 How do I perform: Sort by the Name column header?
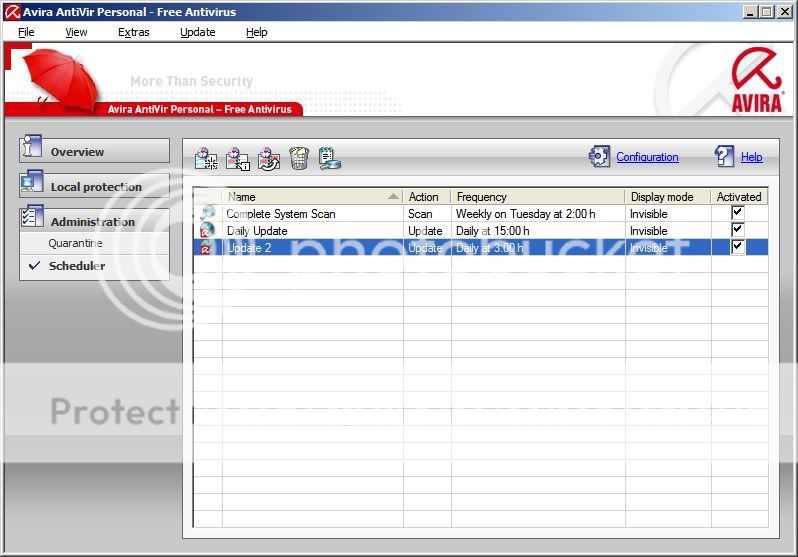(311, 197)
